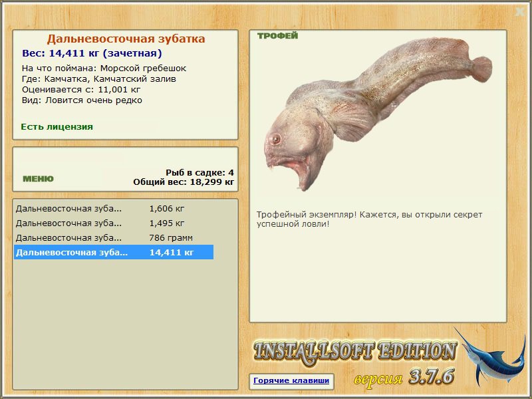Screen dimensions: 532x399
Task: Open the МЕНЮ button
Action: pyautogui.click(x=38, y=179)
